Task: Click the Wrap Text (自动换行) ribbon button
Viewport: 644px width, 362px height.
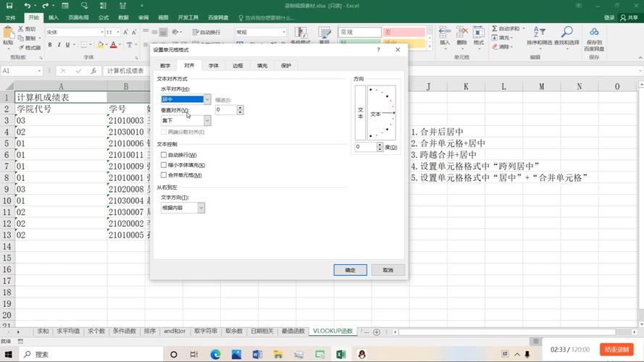Action: [x=206, y=32]
